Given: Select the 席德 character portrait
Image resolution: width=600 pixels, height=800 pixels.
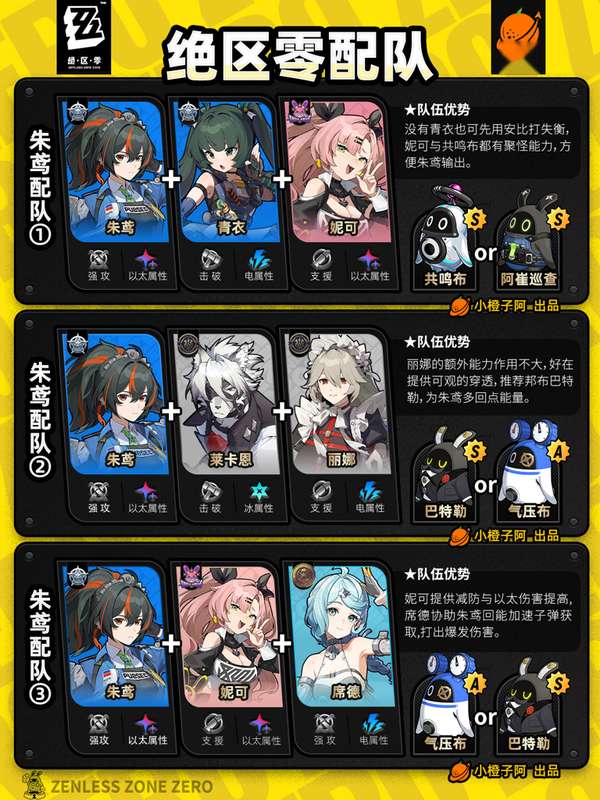Looking at the screenshot, I should 341,635.
